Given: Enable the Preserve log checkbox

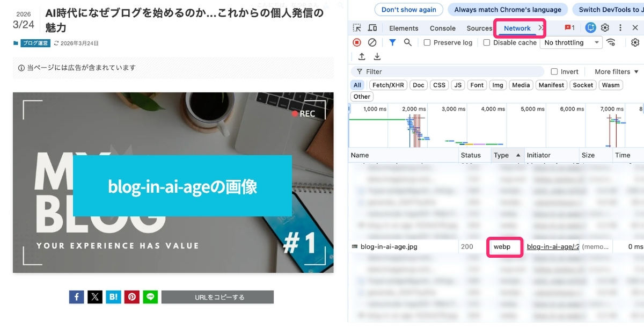Looking at the screenshot, I should click(427, 42).
